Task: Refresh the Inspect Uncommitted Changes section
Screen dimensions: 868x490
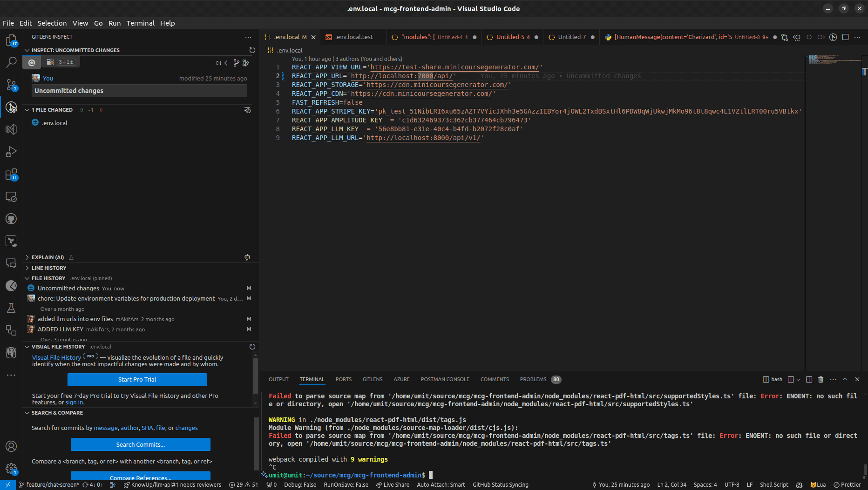Action: click(x=252, y=50)
